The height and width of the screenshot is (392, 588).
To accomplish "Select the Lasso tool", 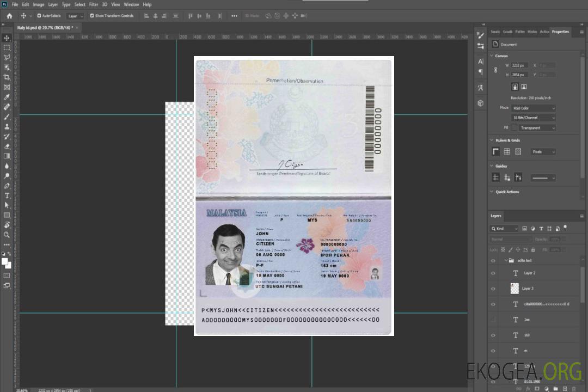I will (x=7, y=57).
